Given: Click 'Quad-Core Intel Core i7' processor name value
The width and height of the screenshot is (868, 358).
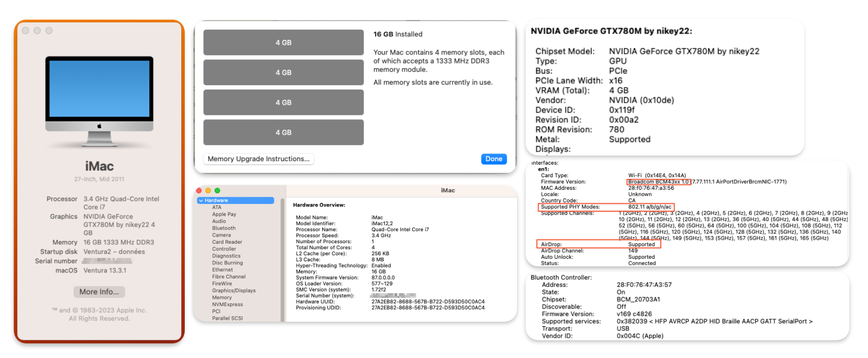Looking at the screenshot, I should 400,230.
